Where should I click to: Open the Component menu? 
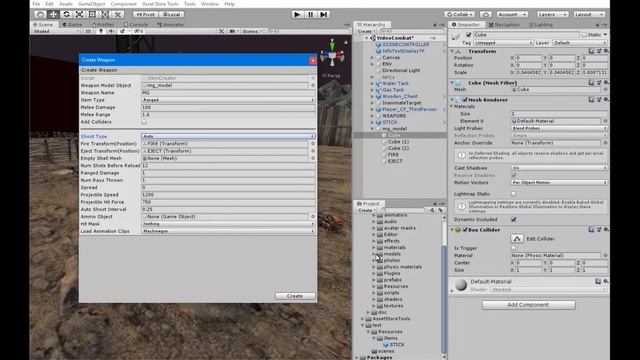click(x=124, y=4)
